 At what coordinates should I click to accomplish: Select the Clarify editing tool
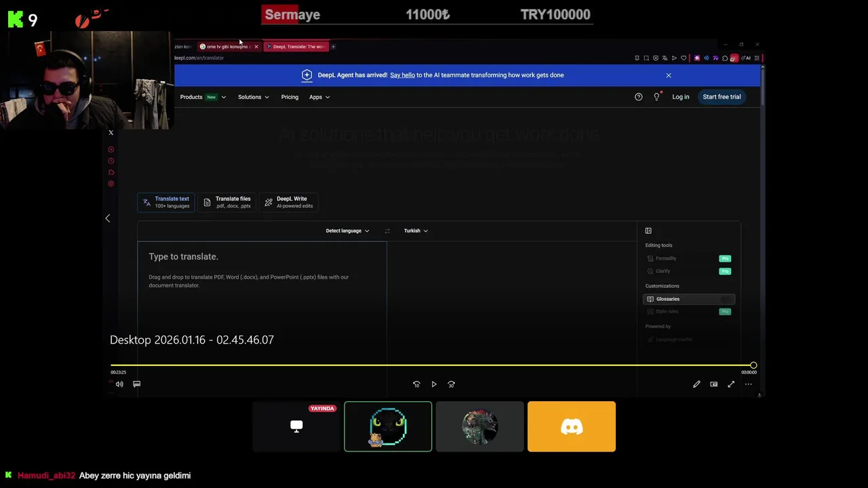click(x=689, y=271)
